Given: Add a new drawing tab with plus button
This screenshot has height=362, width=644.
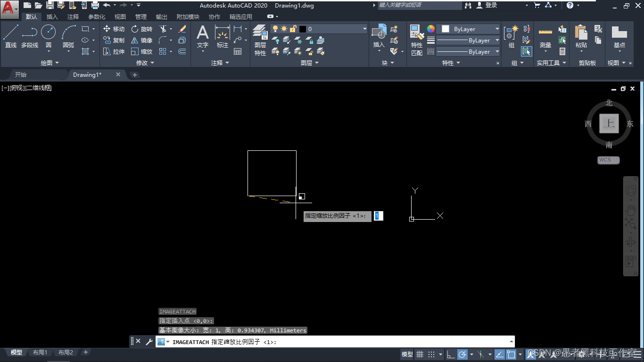Looking at the screenshot, I should (x=134, y=75).
